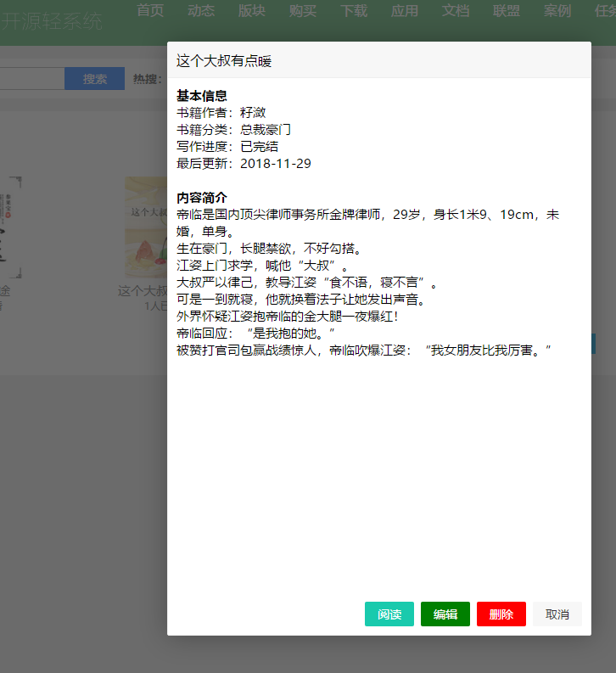Image resolution: width=616 pixels, height=673 pixels.
Task: Click the red 删除 button
Action: click(501, 614)
